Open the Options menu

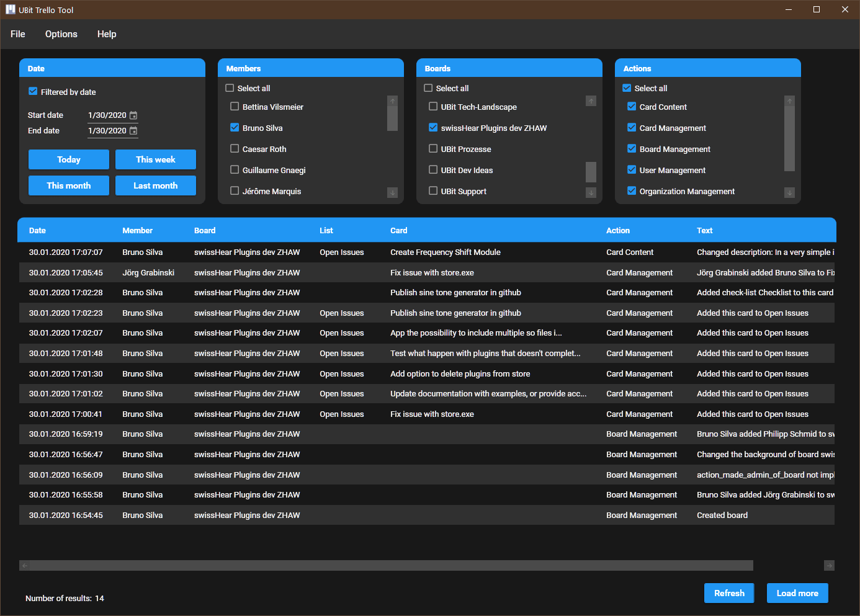[61, 34]
